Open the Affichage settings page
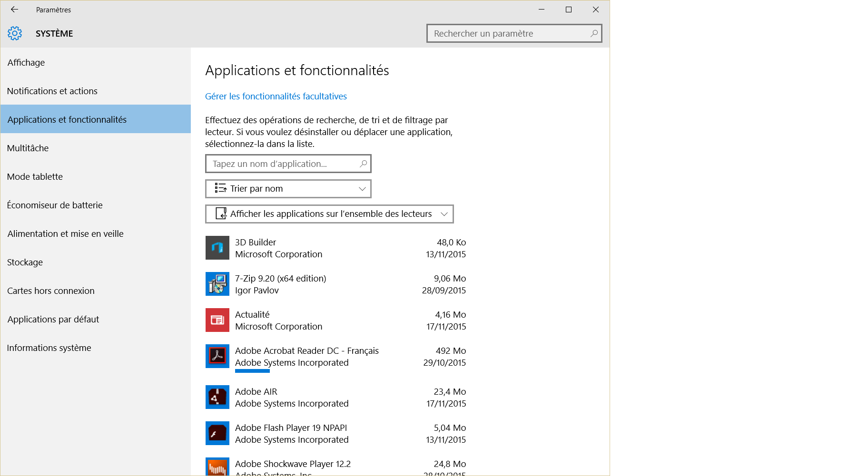 point(96,62)
